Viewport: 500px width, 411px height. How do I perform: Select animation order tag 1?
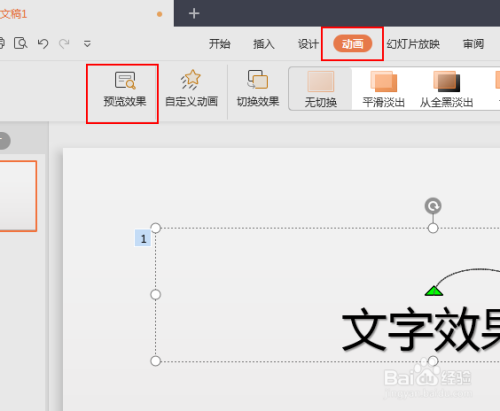(x=143, y=238)
